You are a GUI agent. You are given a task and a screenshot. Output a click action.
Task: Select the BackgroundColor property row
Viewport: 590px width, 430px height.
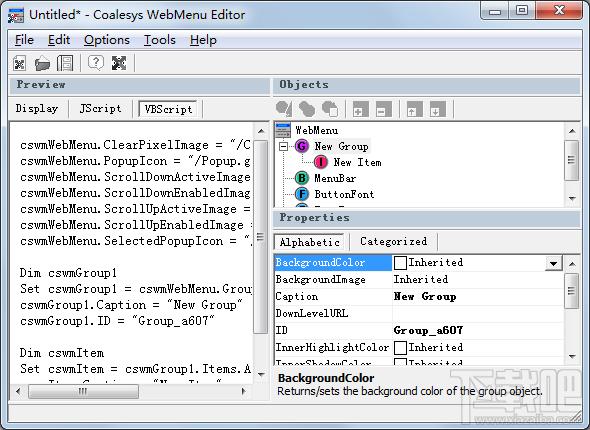[x=418, y=263]
